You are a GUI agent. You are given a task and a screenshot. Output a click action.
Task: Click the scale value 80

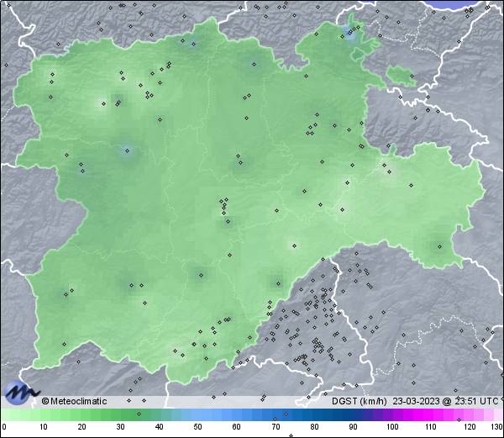tap(314, 427)
